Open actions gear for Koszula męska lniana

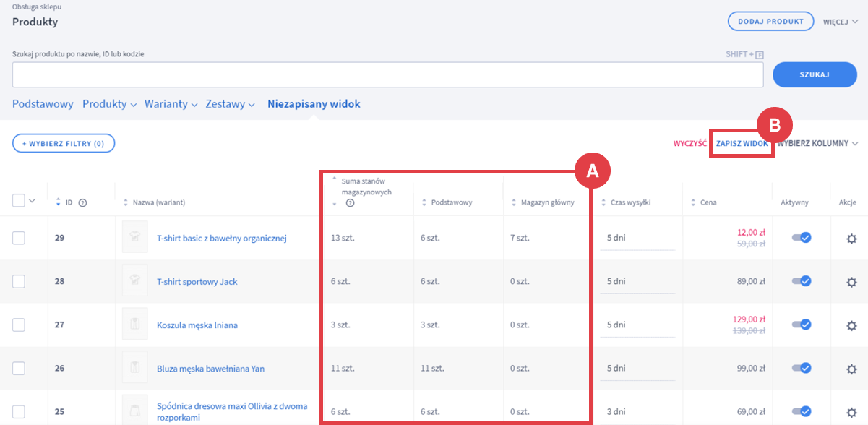851,325
